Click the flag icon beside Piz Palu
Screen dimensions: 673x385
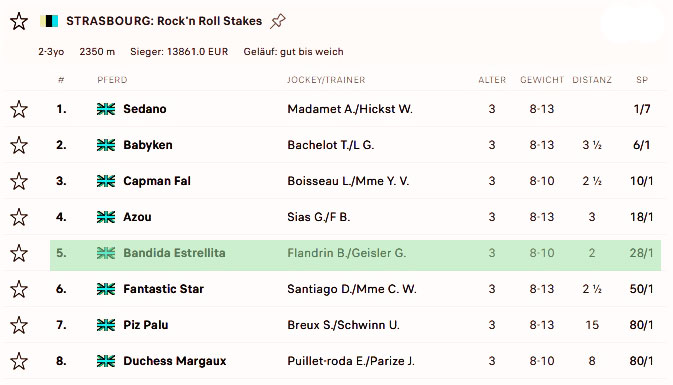tap(106, 325)
